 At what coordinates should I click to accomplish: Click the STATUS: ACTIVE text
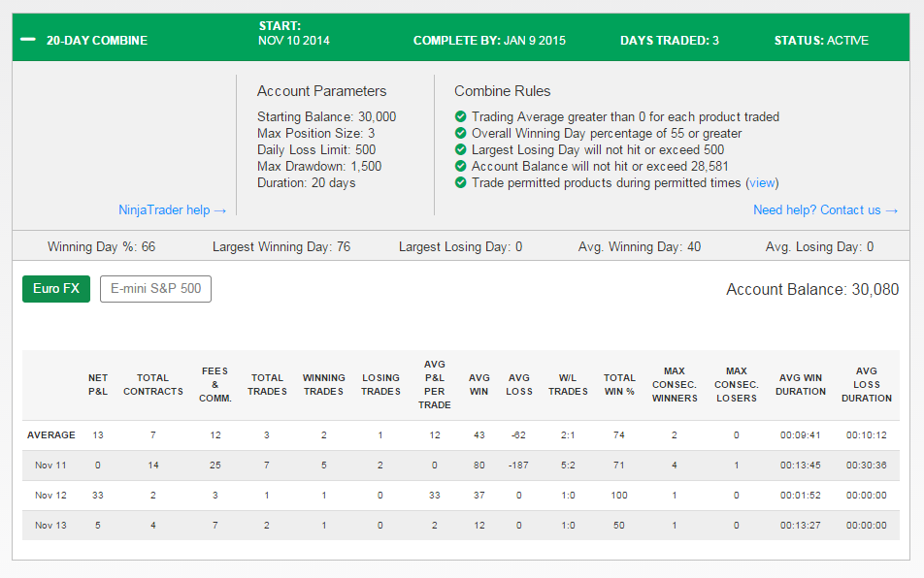821,41
